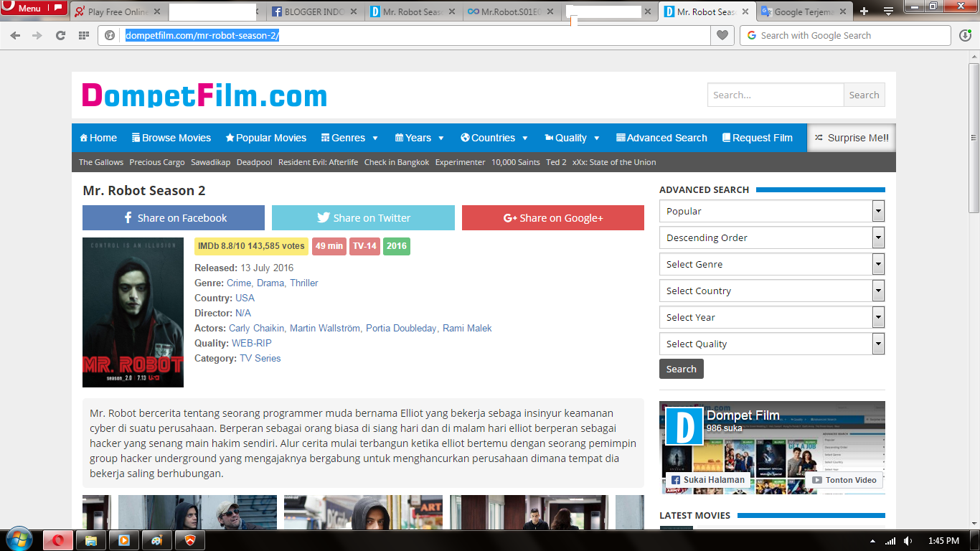
Task: Open the Speed Dial grid icon
Action: click(x=83, y=35)
